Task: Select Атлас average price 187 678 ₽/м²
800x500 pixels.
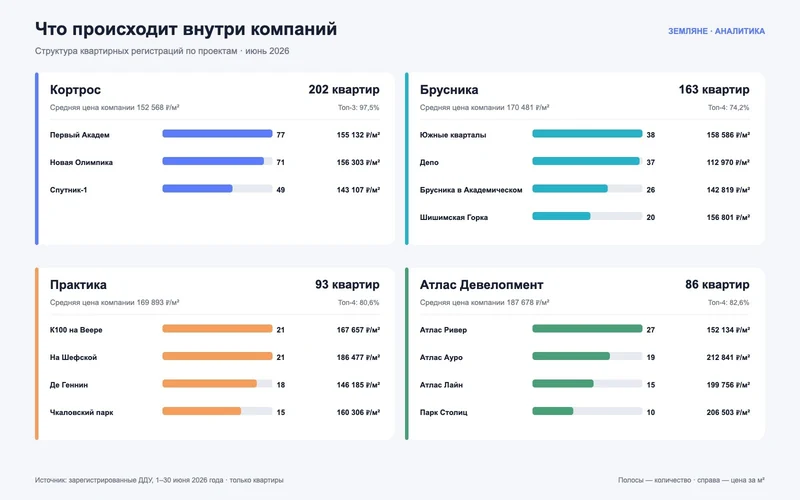Action: click(484, 303)
